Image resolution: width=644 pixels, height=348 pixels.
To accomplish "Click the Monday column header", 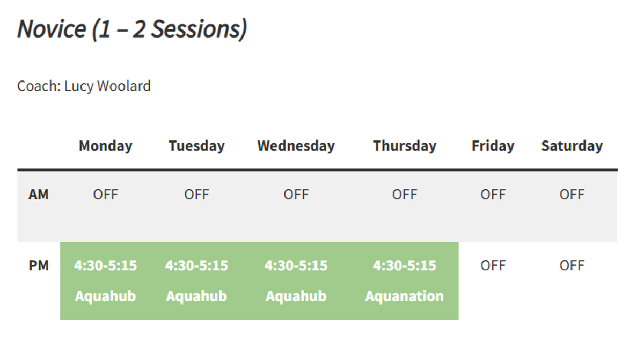I will click(105, 146).
